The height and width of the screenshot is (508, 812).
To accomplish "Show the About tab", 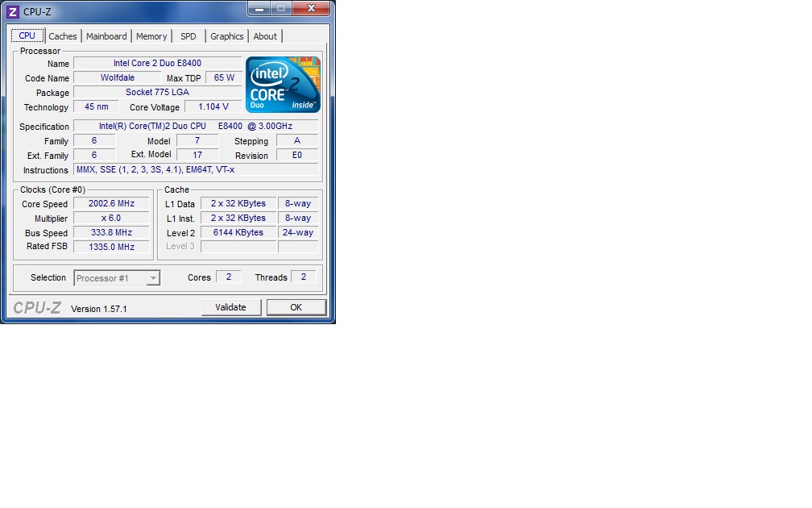I will (x=264, y=36).
